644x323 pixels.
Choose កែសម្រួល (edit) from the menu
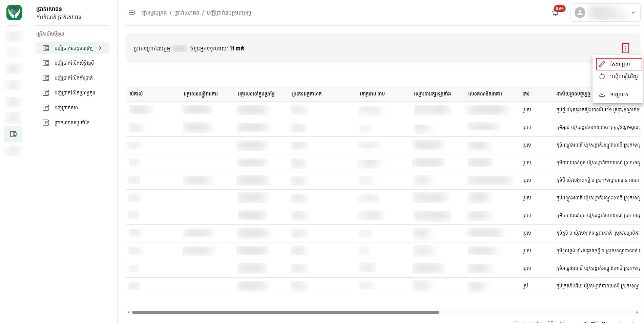(x=619, y=64)
